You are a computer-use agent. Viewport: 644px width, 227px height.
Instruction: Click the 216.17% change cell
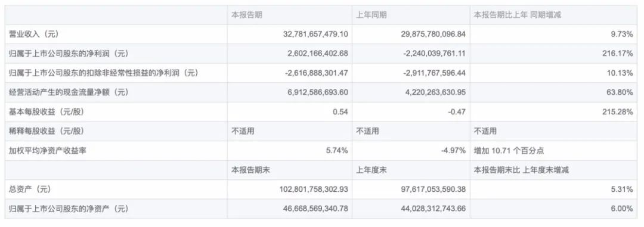point(620,54)
